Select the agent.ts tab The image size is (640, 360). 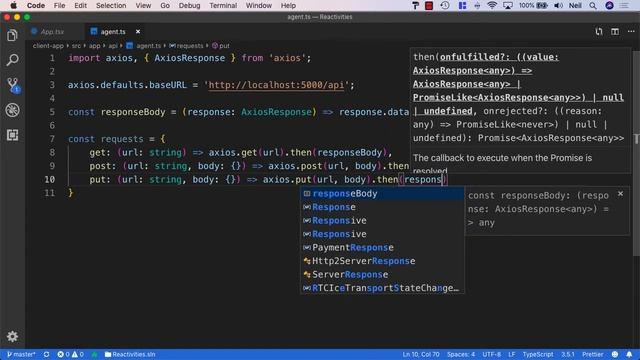(113, 31)
